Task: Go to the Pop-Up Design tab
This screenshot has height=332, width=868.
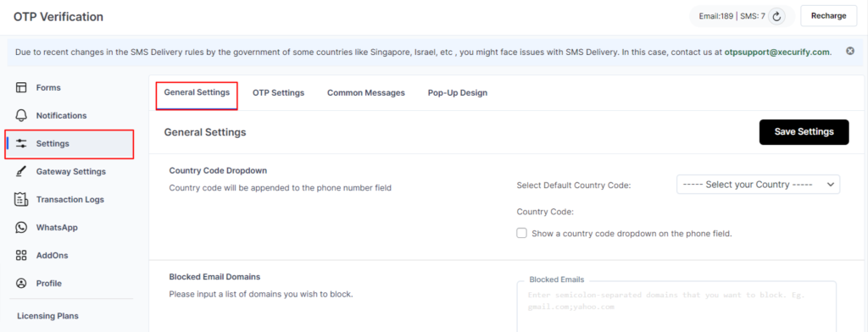Action: [457, 93]
